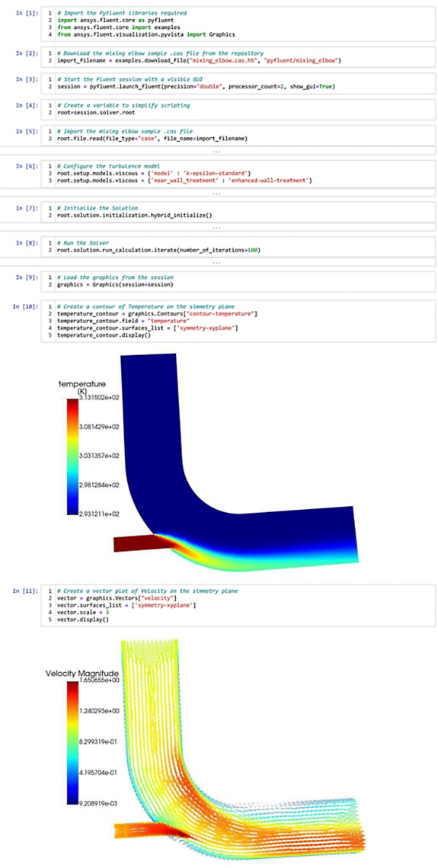Click the Velocity Magnitude legend color bar

(72, 742)
